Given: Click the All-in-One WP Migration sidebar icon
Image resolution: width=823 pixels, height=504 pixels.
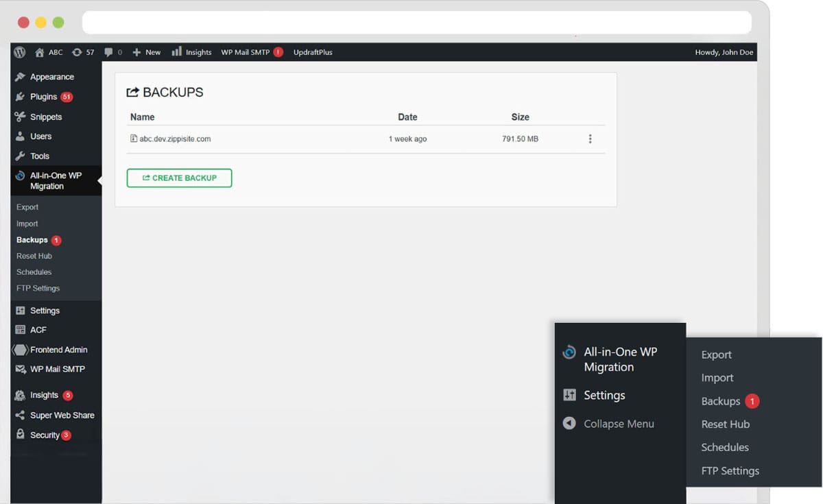Looking at the screenshot, I should coord(20,176).
